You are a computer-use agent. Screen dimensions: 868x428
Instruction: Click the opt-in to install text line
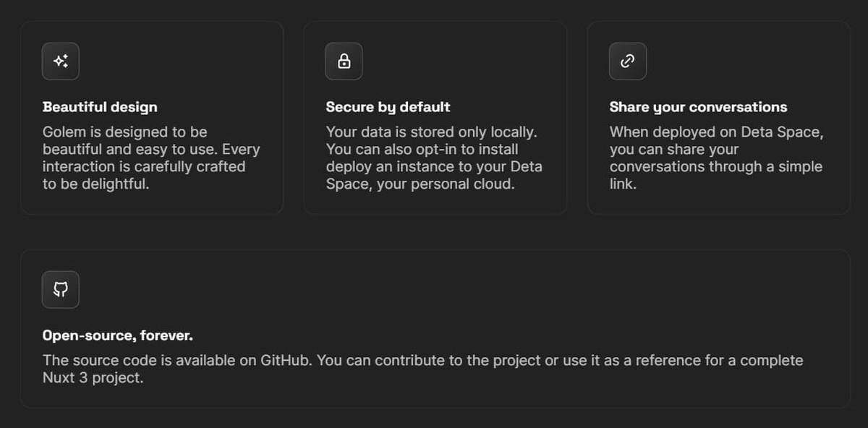[422, 150]
